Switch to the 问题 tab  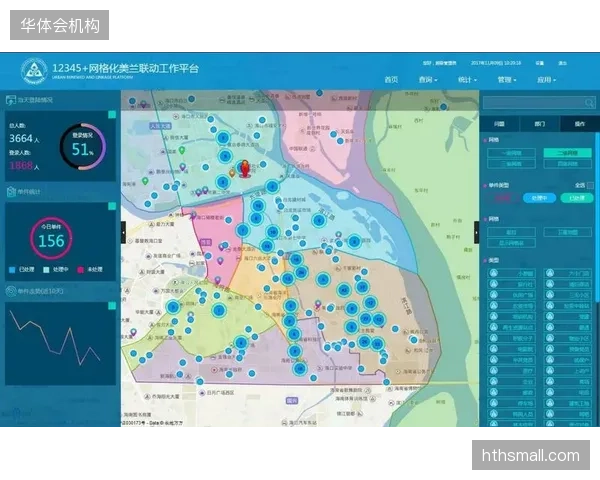pos(499,124)
